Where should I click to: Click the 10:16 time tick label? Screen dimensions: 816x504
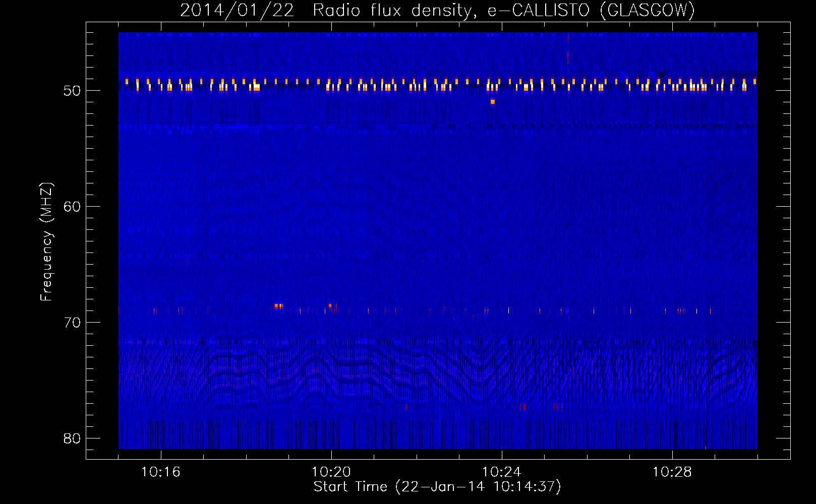(x=161, y=472)
